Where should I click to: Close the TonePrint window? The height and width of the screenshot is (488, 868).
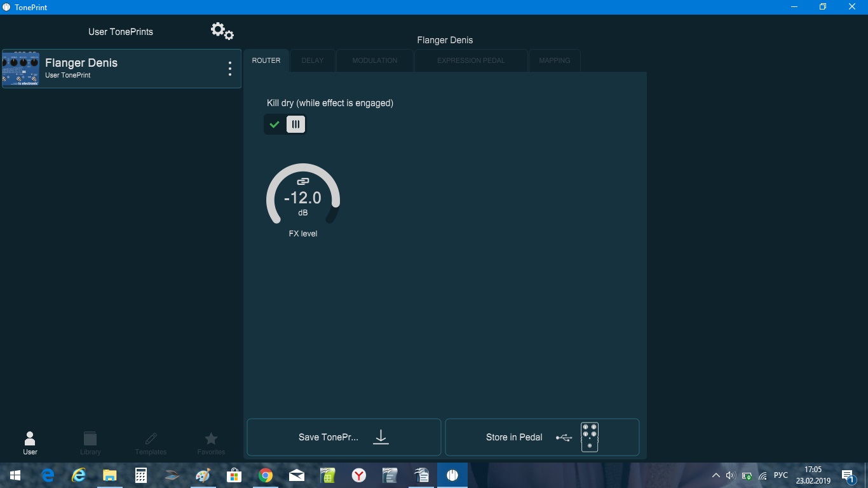click(x=853, y=7)
